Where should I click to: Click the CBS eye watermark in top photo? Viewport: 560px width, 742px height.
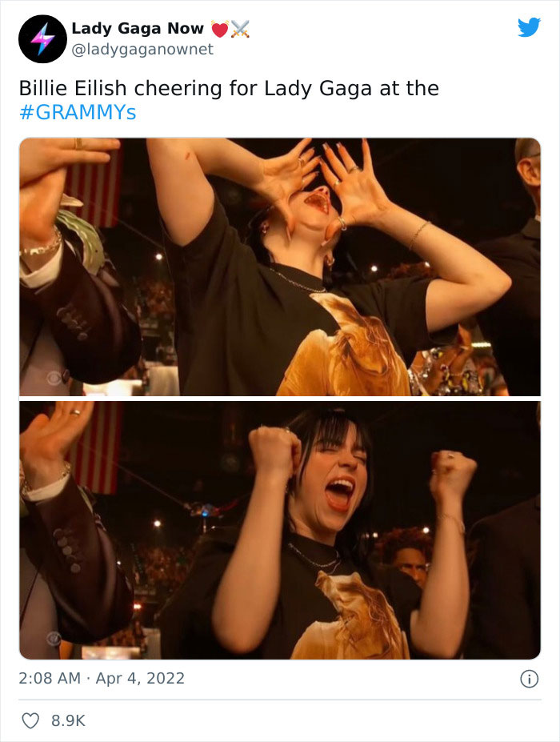[x=54, y=379]
